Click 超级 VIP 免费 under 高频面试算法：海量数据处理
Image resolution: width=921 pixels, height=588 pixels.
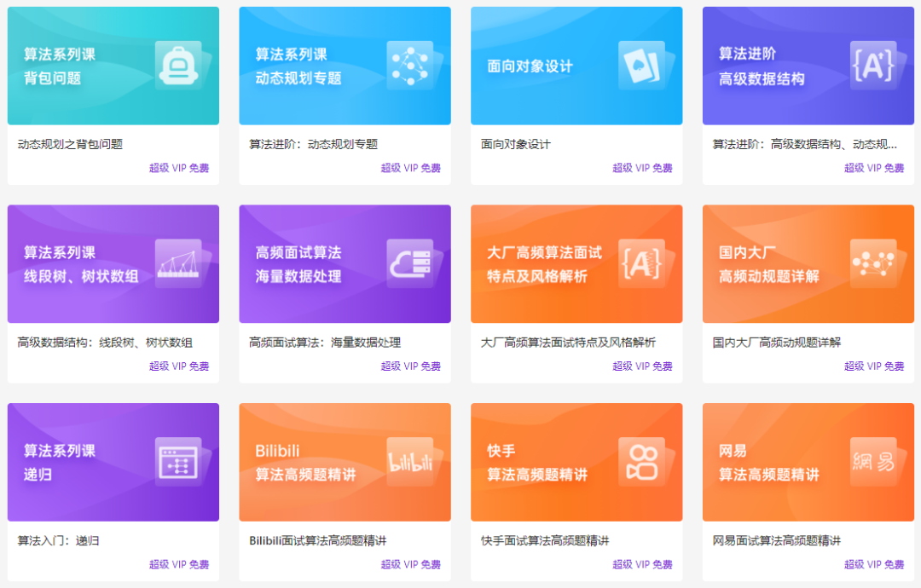tap(410, 366)
